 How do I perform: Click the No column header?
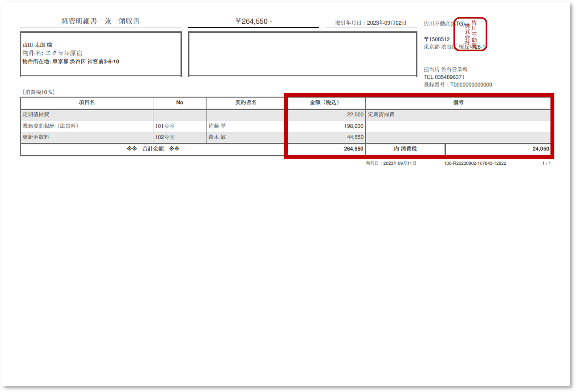pos(180,103)
